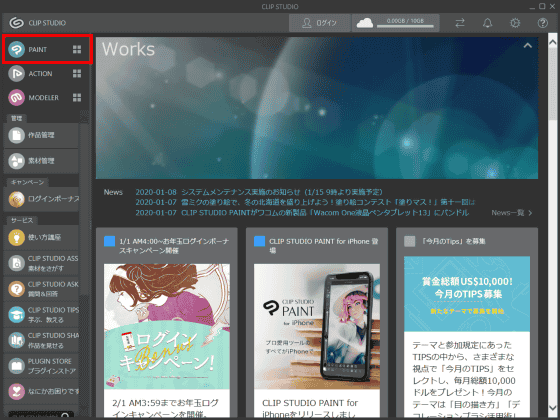Click the キャンペーン section label

pos(28,182)
